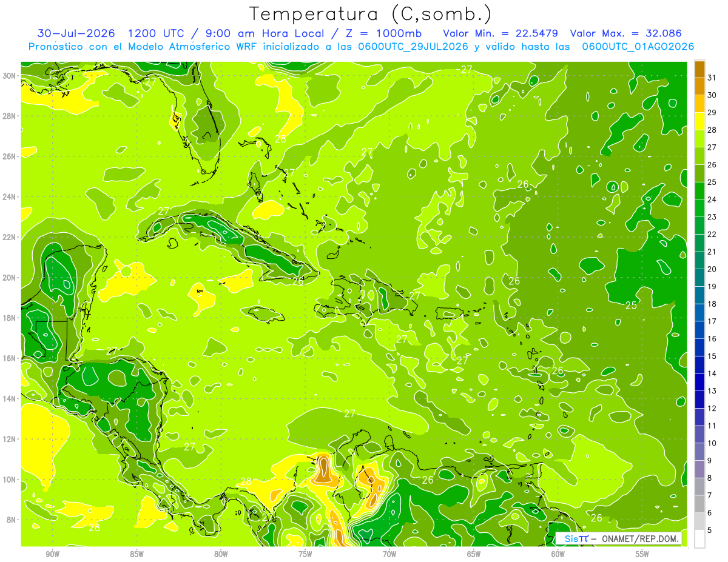728x562 pixels.
Task: Select the '30-Jul-2026' forecast date text
Action: point(76,33)
